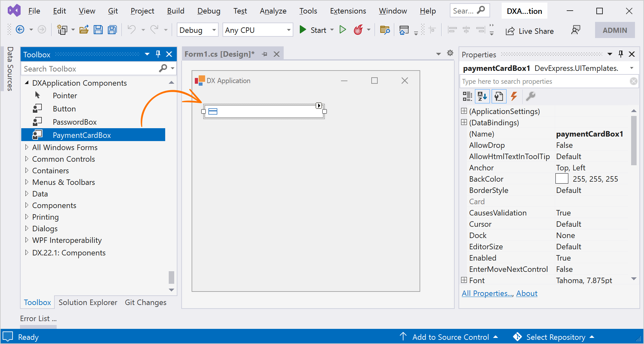Click the Alphabetical sort icon in Properties
Image resolution: width=644 pixels, height=344 pixels.
coord(482,96)
